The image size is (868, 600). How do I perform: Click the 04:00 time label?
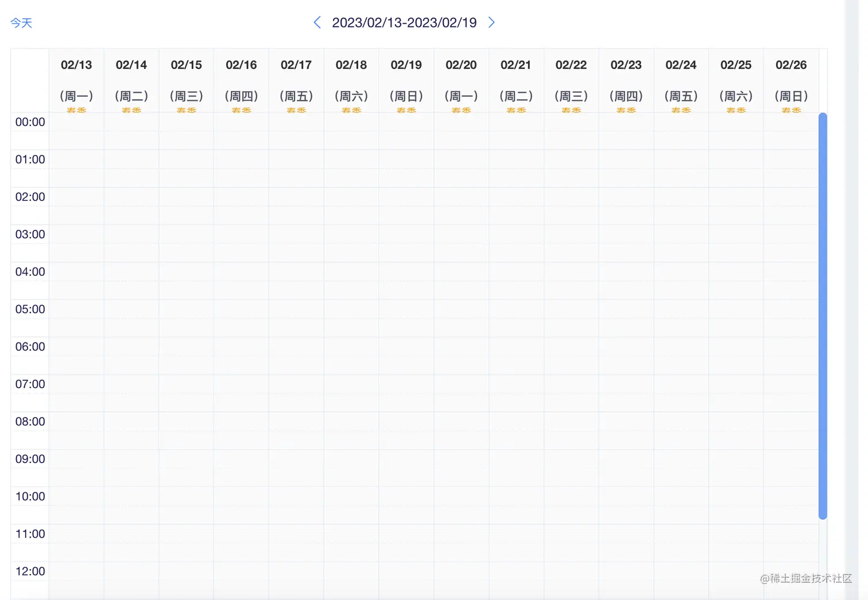pyautogui.click(x=30, y=272)
